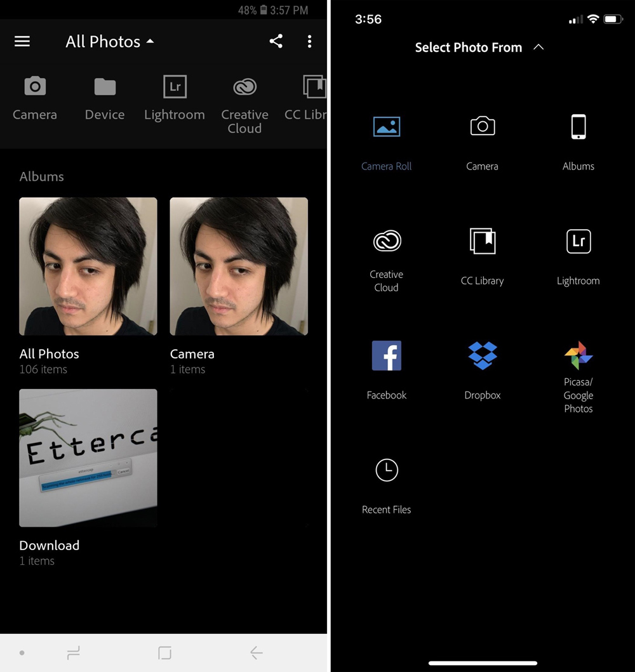Screen dimensions: 635x672
Task: Tap the Share icon
Action: tap(276, 41)
